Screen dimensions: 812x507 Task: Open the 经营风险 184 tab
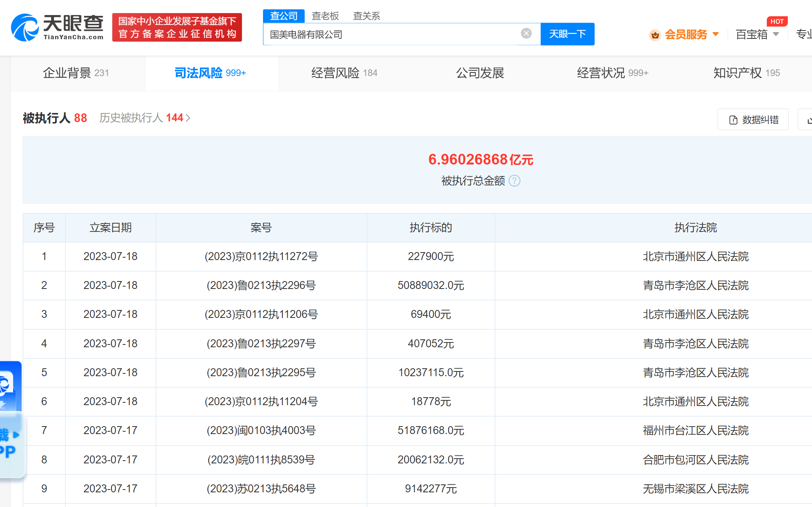(344, 73)
